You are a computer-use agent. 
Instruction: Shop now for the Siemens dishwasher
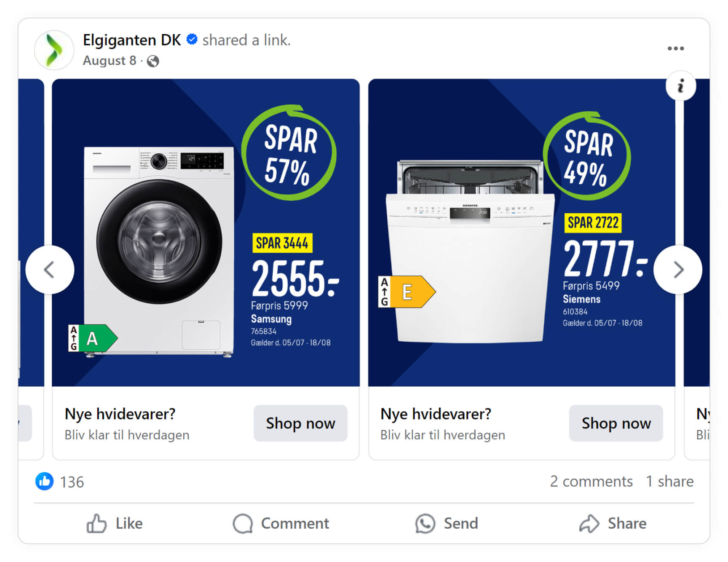616,423
